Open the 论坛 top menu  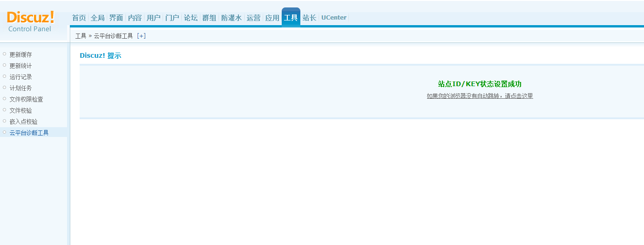[x=190, y=18]
